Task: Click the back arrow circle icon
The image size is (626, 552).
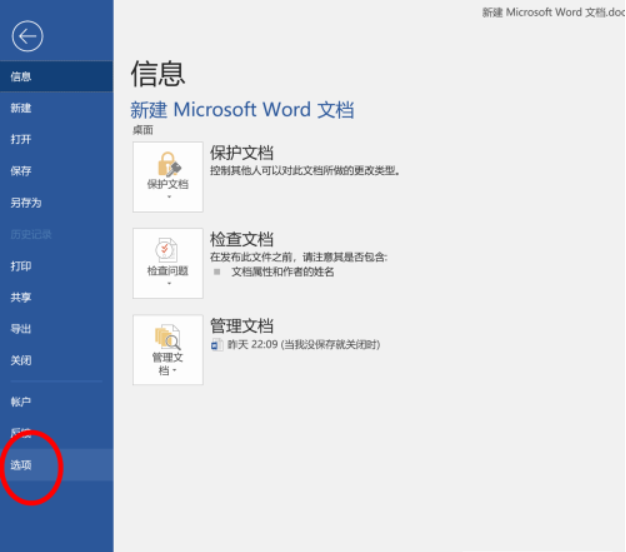Action: 27,36
